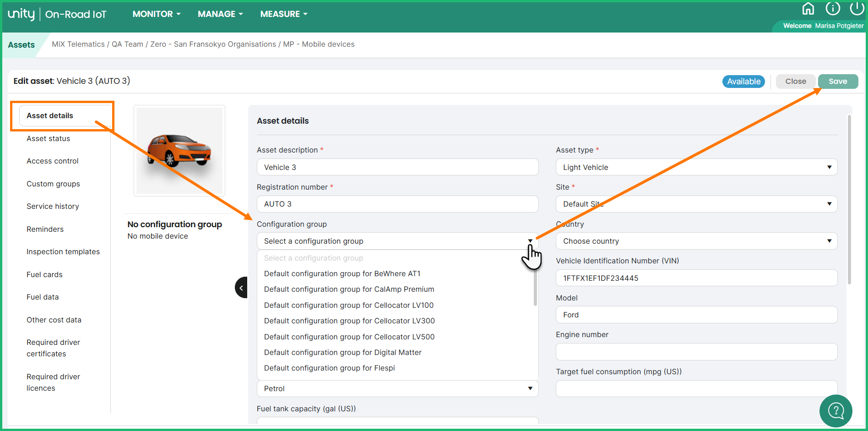Open the Asset details section
Image resolution: width=868 pixels, height=431 pixels.
(x=66, y=115)
